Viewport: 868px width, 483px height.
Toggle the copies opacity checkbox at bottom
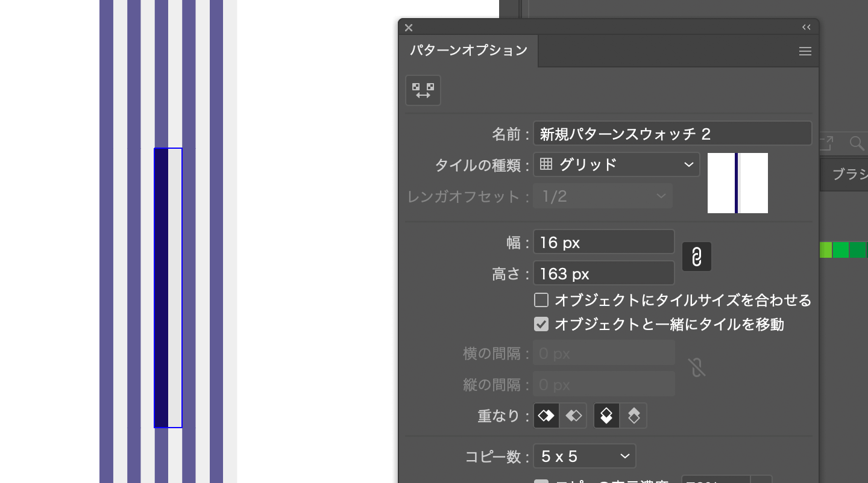click(x=541, y=481)
